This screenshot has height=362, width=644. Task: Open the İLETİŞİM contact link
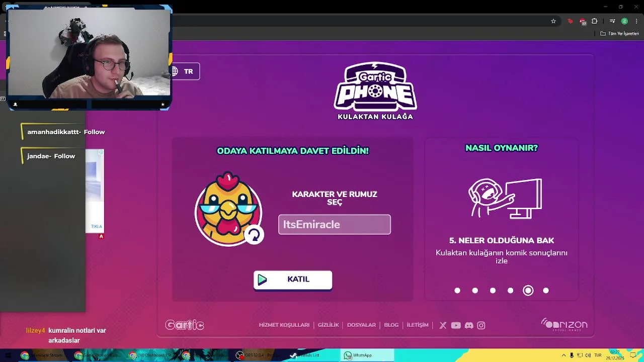point(418,325)
